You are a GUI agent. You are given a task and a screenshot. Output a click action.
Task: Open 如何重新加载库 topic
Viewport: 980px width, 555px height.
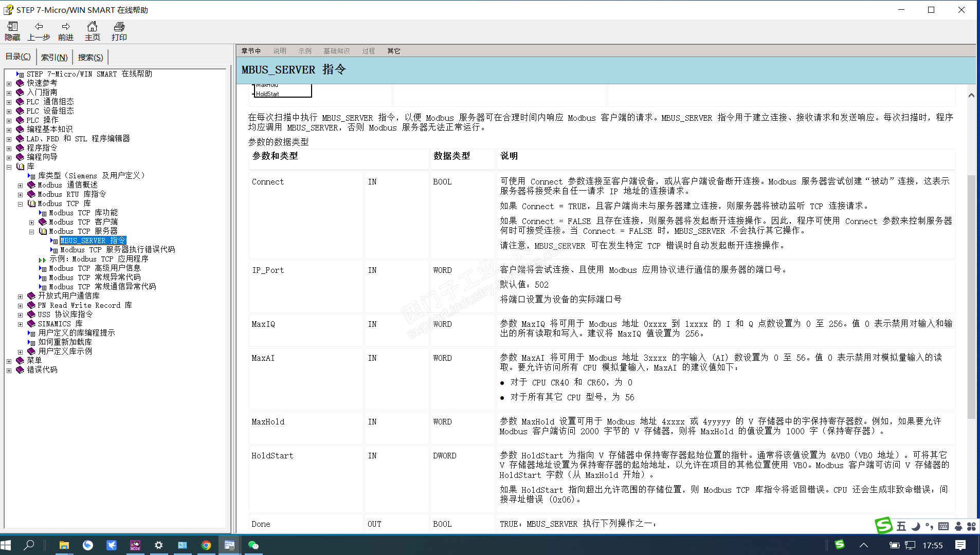coord(65,342)
